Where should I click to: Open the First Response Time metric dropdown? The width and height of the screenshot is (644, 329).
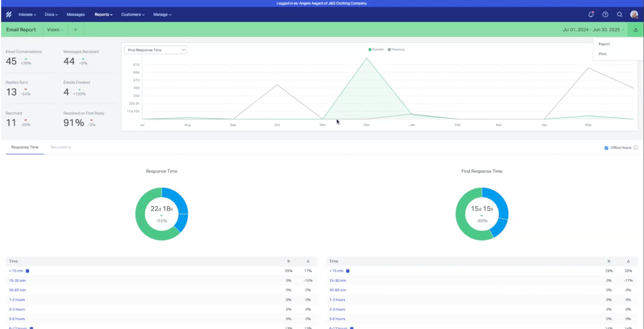pyautogui.click(x=155, y=50)
